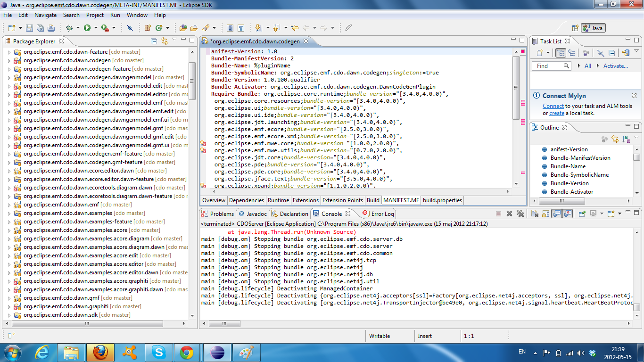Click Collapse All in Package Explorer
The width and height of the screenshot is (644, 362).
[154, 41]
